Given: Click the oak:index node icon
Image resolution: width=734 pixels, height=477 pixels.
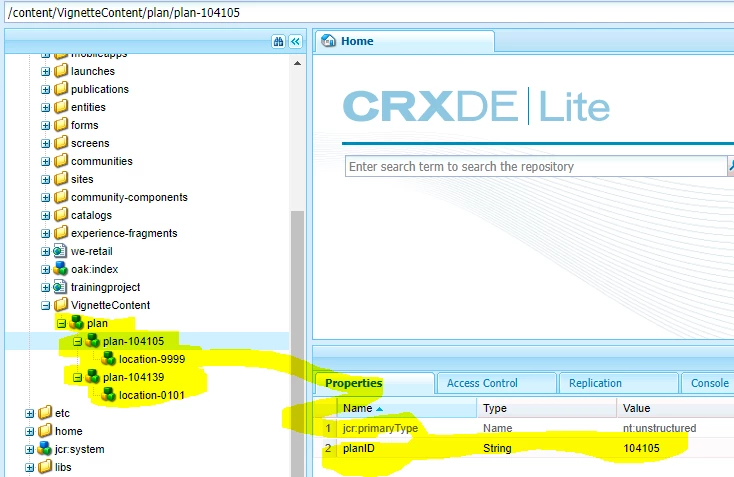Looking at the screenshot, I should tap(60, 269).
